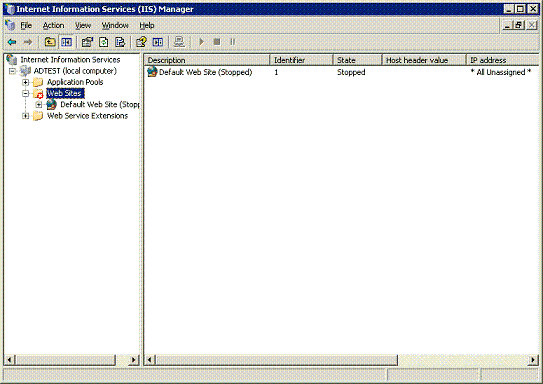The image size is (543, 384).
Task: Open the View menu
Action: (83, 26)
